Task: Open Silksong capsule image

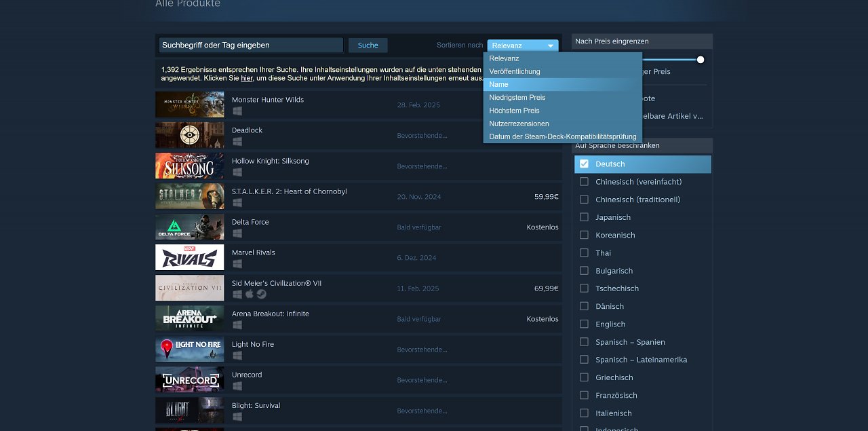Action: click(x=189, y=166)
